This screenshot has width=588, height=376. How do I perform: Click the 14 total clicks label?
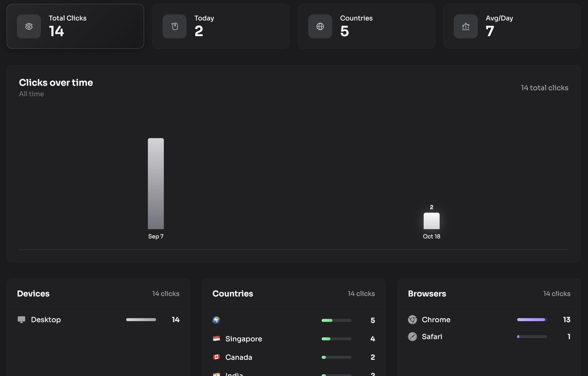pyautogui.click(x=545, y=88)
